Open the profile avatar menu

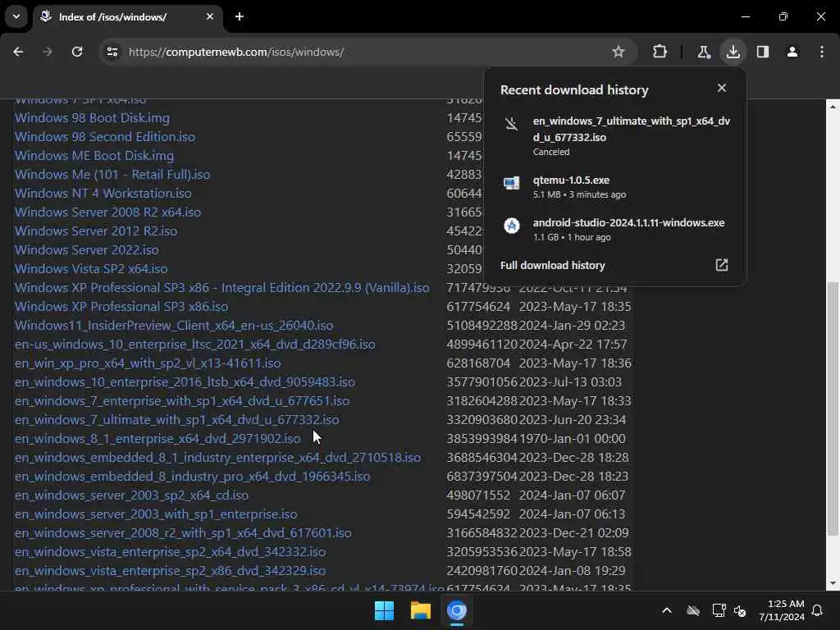792,52
